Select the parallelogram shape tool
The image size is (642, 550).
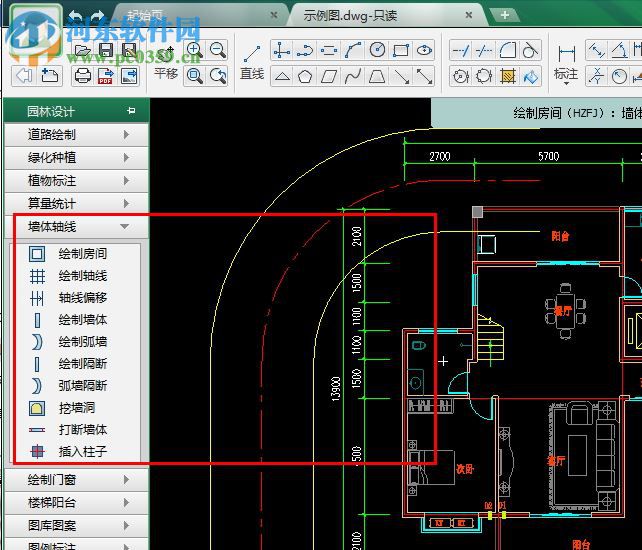click(329, 76)
